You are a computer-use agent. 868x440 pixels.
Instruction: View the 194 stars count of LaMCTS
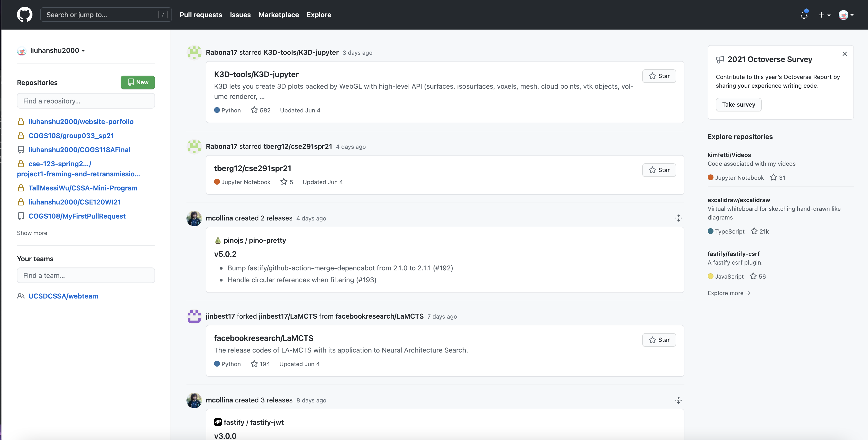[260, 364]
